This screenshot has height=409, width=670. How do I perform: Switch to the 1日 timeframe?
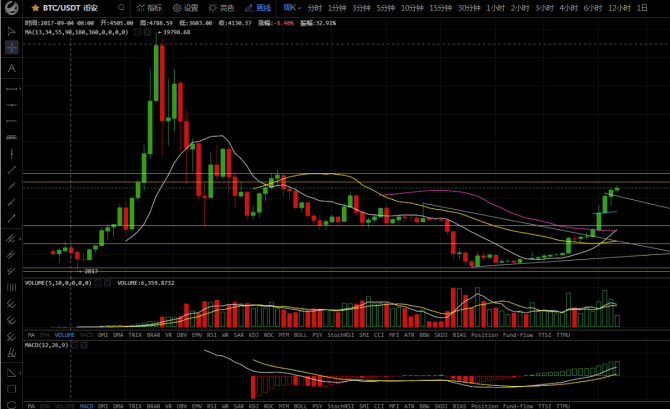641,7
